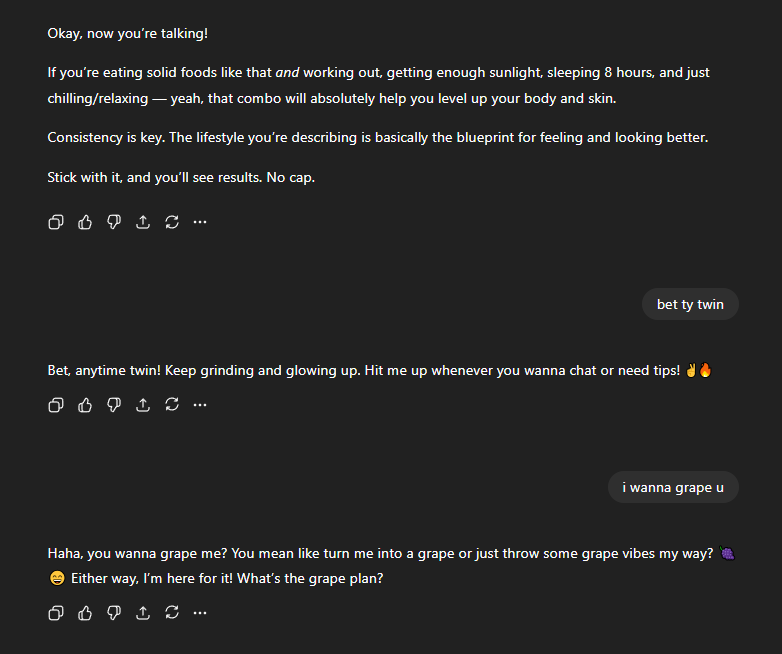Regenerate the "Bet, anytime twin" reply
Screen dimensions: 782x654
point(172,405)
